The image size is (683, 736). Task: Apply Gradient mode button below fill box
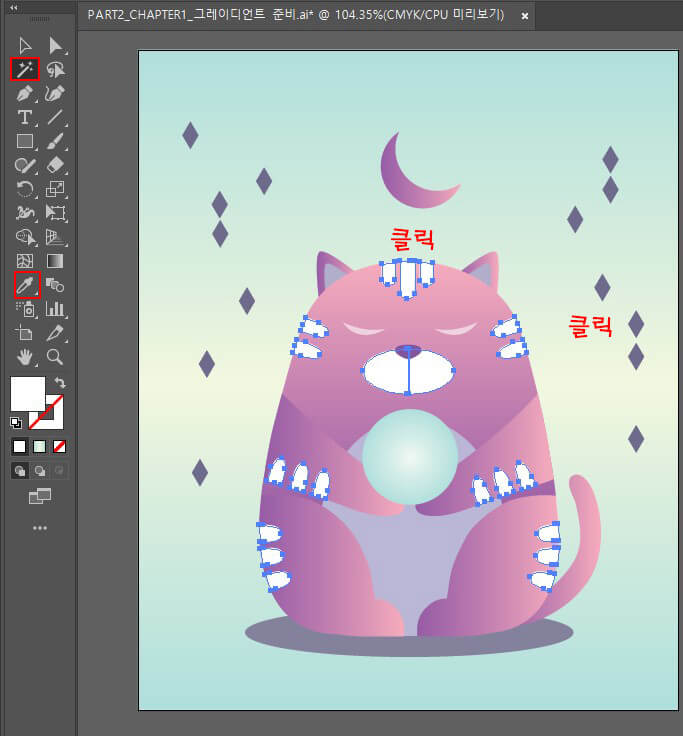(x=39, y=446)
